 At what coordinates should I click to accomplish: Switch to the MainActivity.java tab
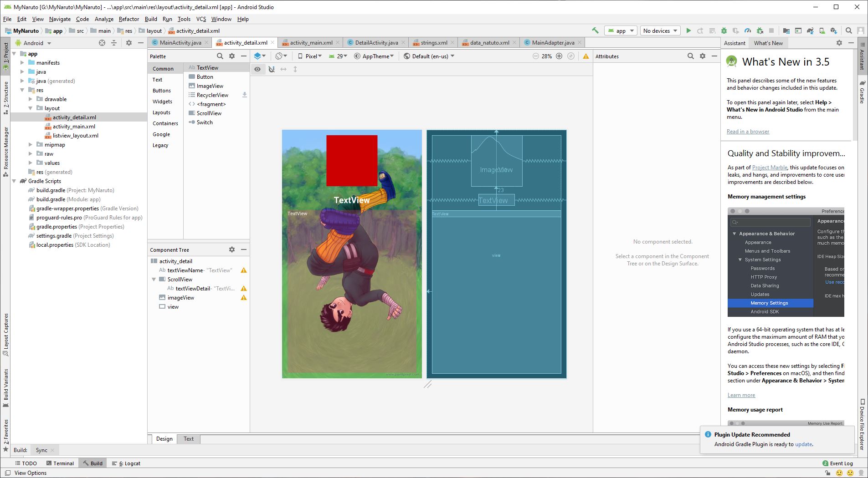click(x=180, y=42)
